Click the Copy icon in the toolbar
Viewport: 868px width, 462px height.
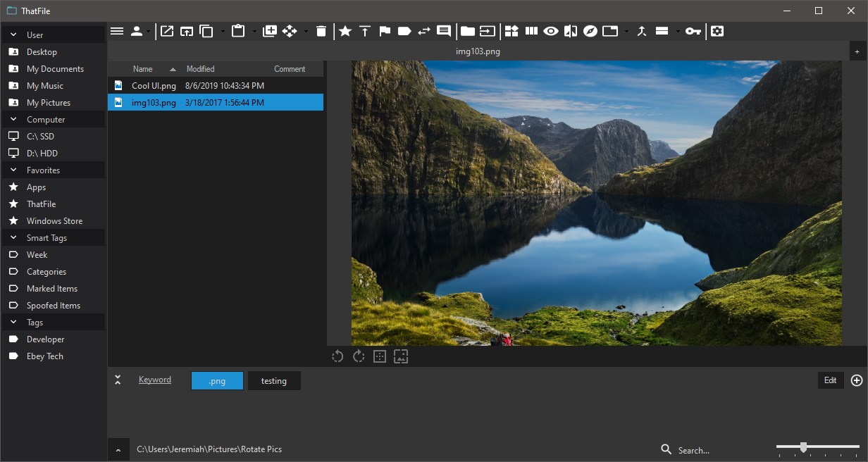(x=206, y=31)
